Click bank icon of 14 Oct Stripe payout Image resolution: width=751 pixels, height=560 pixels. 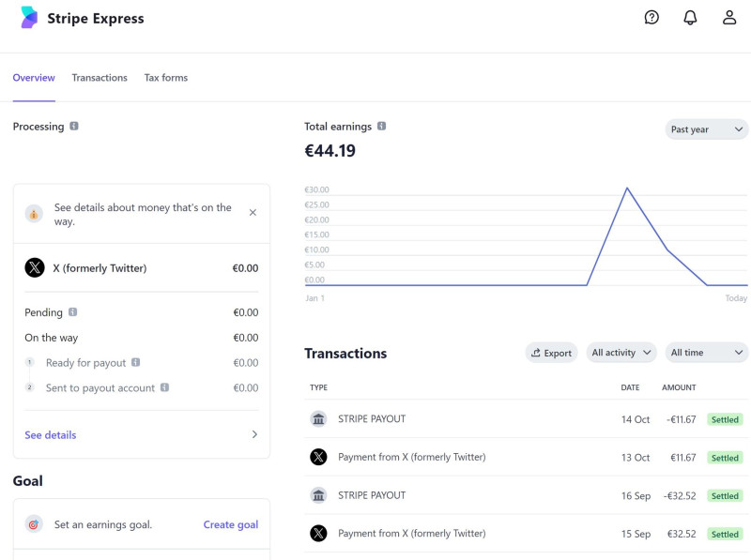pos(318,418)
